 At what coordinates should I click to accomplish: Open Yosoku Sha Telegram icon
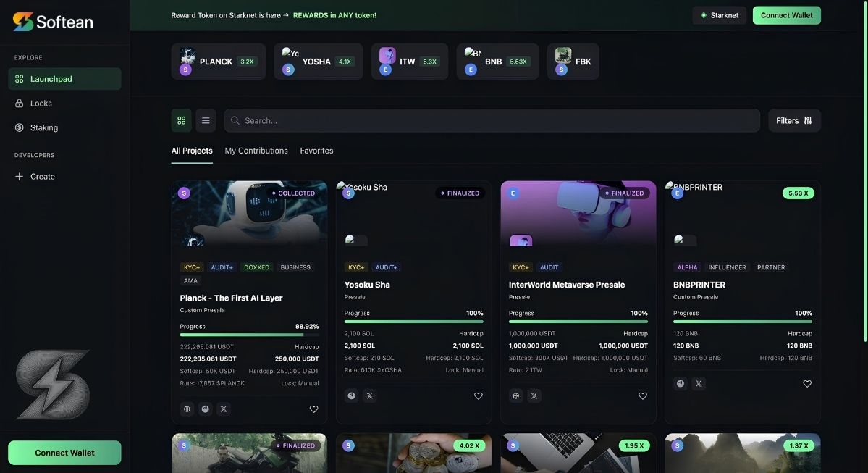tap(352, 395)
